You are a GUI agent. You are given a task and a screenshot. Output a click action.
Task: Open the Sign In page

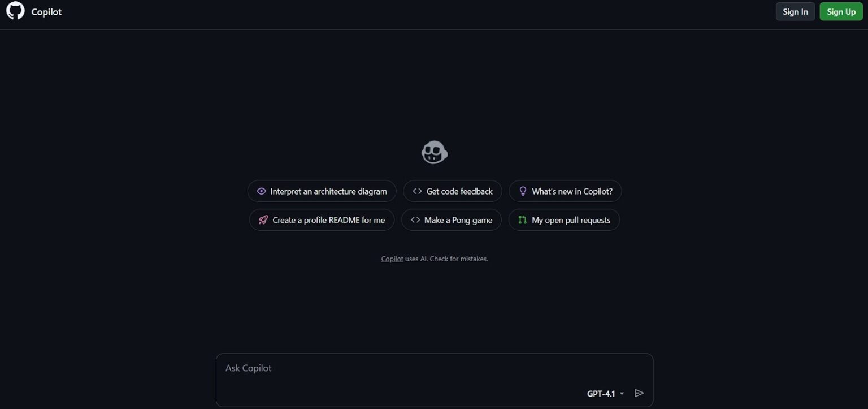(795, 11)
